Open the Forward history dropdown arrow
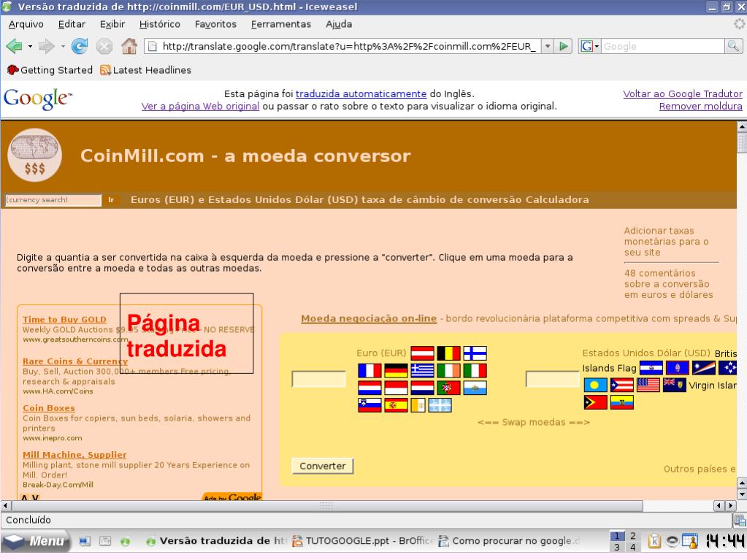This screenshot has height=560, width=747. point(62,47)
